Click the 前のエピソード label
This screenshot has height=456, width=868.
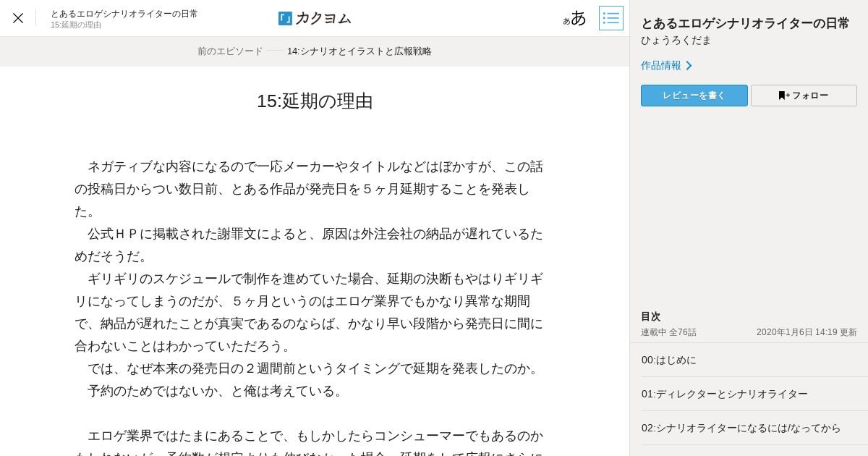[230, 51]
